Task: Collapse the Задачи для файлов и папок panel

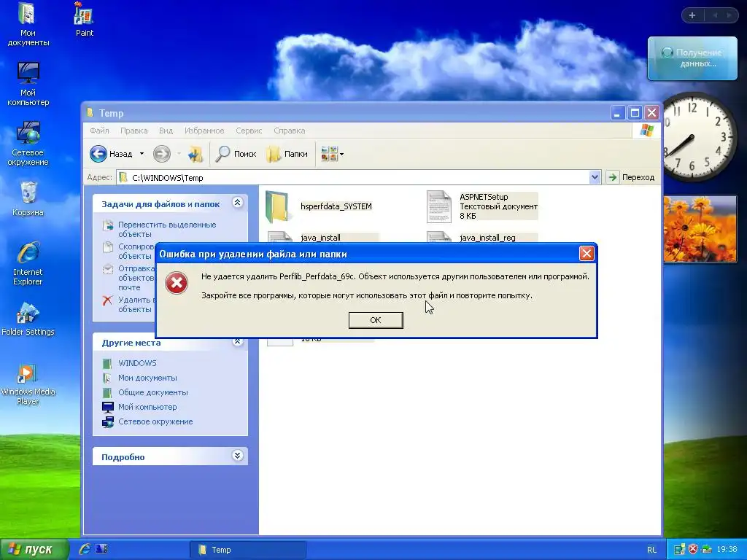Action: click(x=237, y=203)
